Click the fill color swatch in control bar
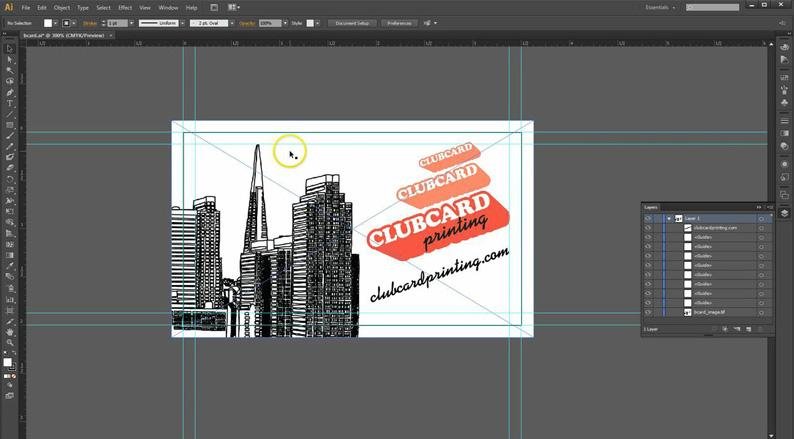Image resolution: width=794 pixels, height=439 pixels. (49, 22)
